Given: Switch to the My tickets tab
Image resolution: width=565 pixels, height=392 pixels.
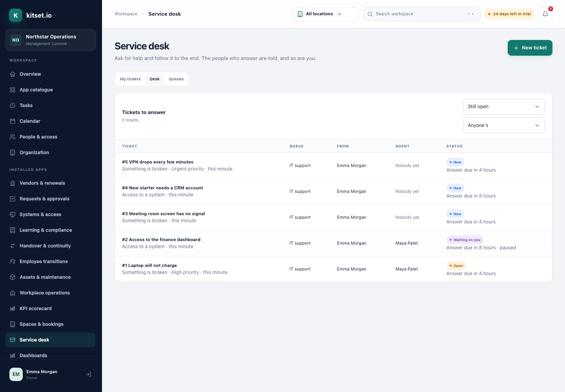Looking at the screenshot, I should [x=130, y=79].
